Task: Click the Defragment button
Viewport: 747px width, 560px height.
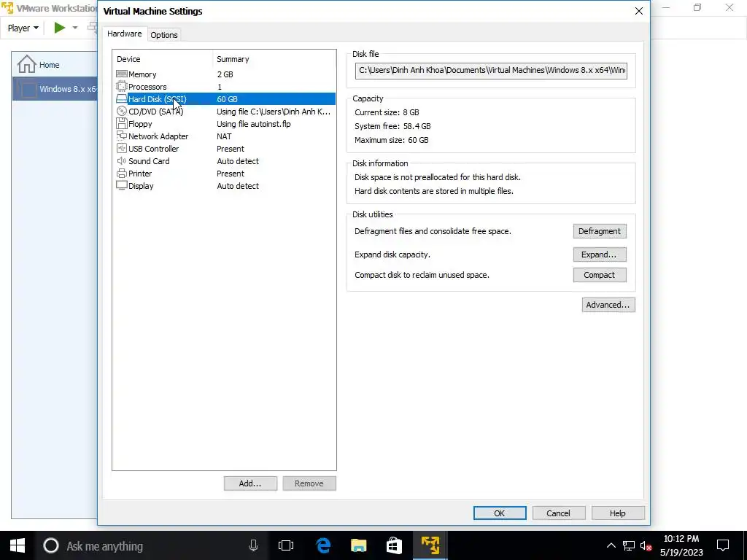Action: [x=600, y=231]
